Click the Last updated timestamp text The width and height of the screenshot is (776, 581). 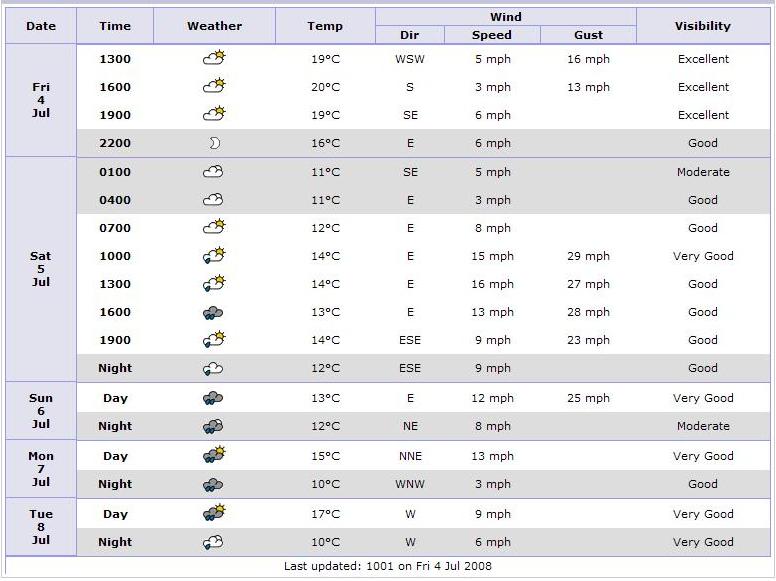pos(388,566)
